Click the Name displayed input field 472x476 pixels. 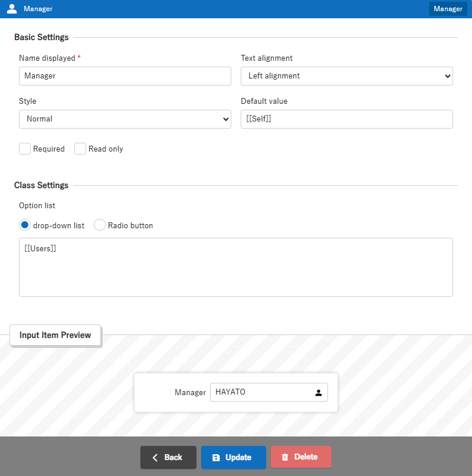point(125,76)
